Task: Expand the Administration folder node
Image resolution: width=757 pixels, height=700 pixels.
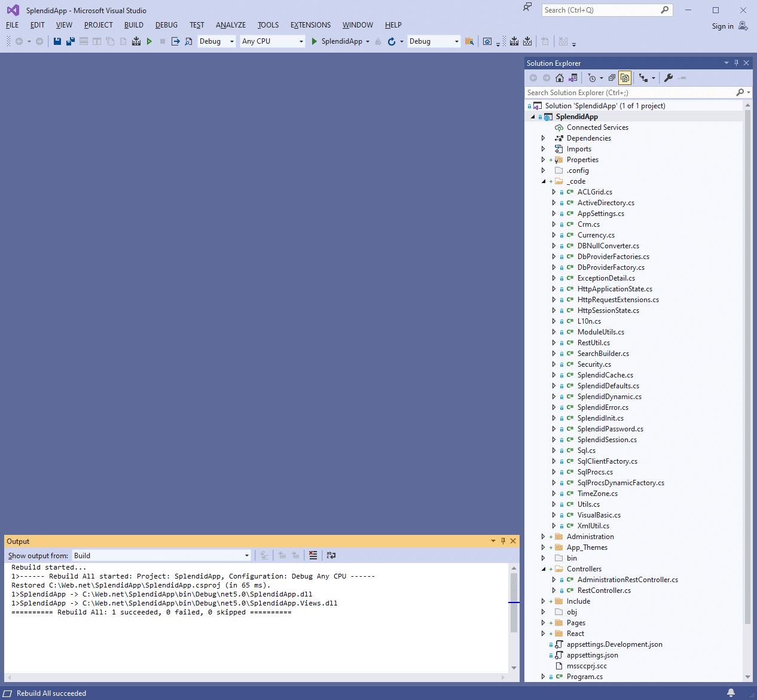Action: [x=543, y=537]
